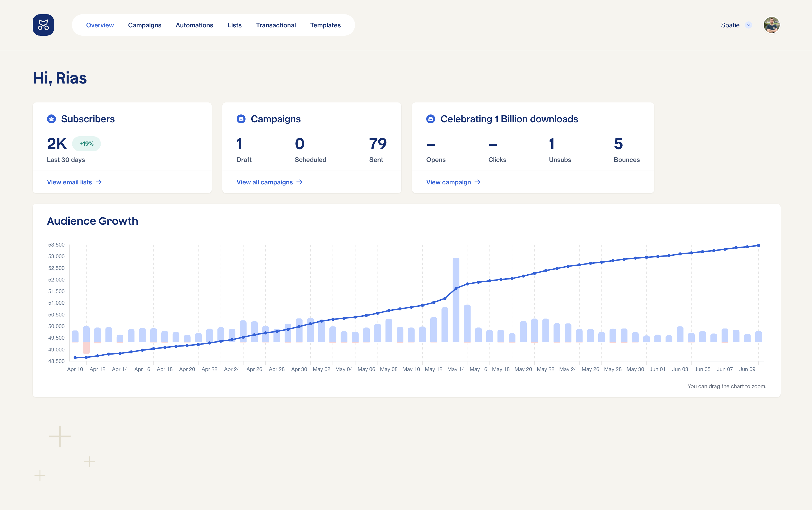Select the Templates nav item
This screenshot has height=510, width=812.
coord(325,25)
